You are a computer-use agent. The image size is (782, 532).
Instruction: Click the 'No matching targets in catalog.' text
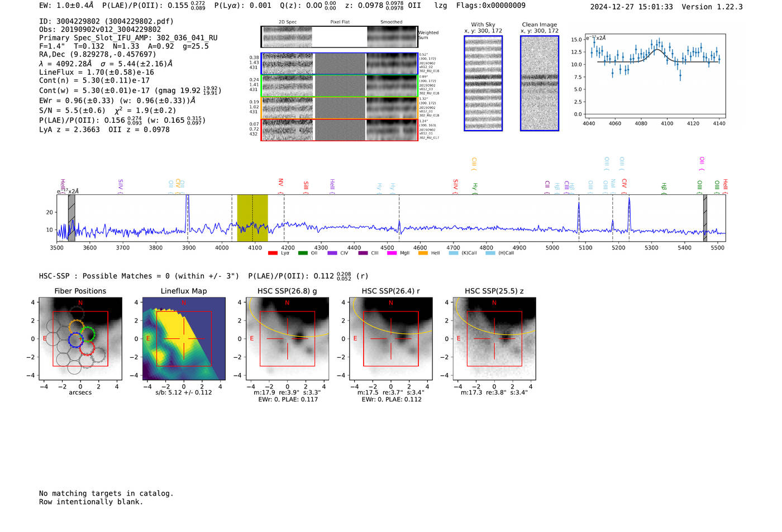(x=106, y=493)
